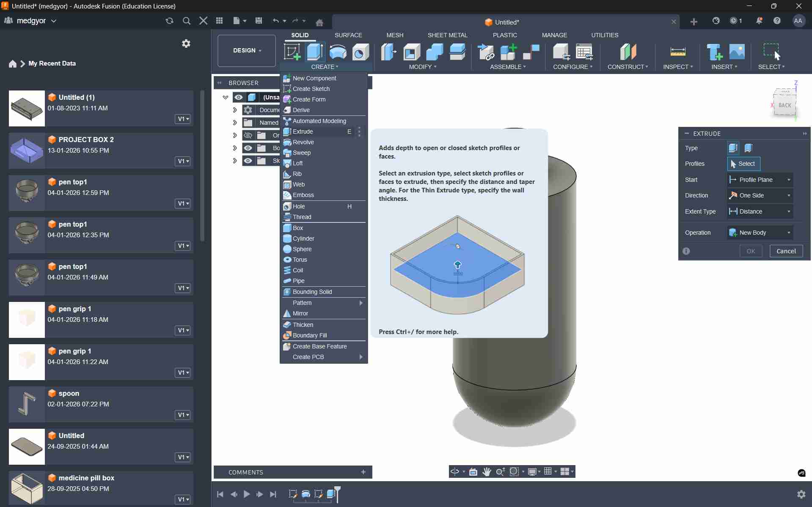812x507 pixels.
Task: Expand the Document Settings tree node
Action: (x=235, y=110)
